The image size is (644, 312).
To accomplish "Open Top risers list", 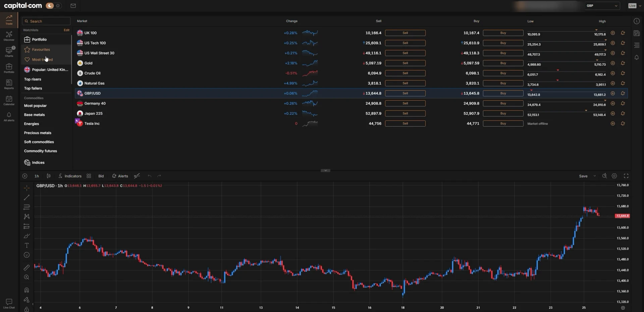I will pos(33,80).
